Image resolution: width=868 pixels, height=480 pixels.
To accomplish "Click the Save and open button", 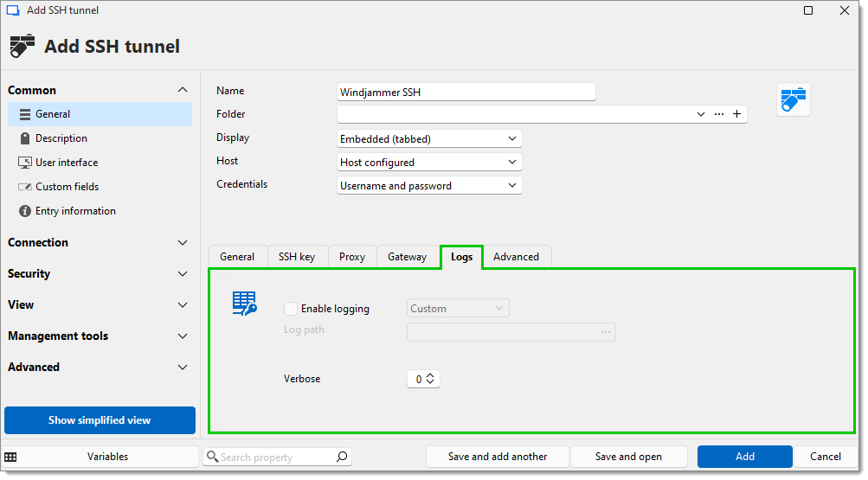I will point(627,457).
